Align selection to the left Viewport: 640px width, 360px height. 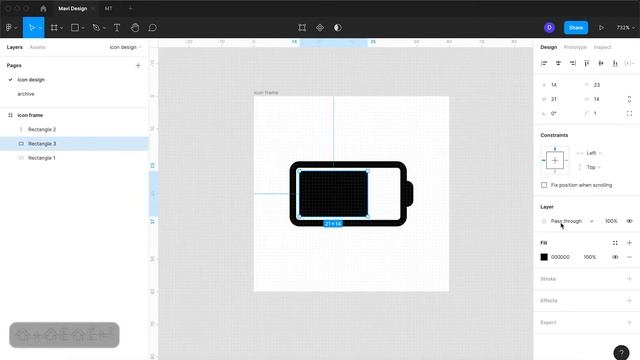pyautogui.click(x=544, y=63)
